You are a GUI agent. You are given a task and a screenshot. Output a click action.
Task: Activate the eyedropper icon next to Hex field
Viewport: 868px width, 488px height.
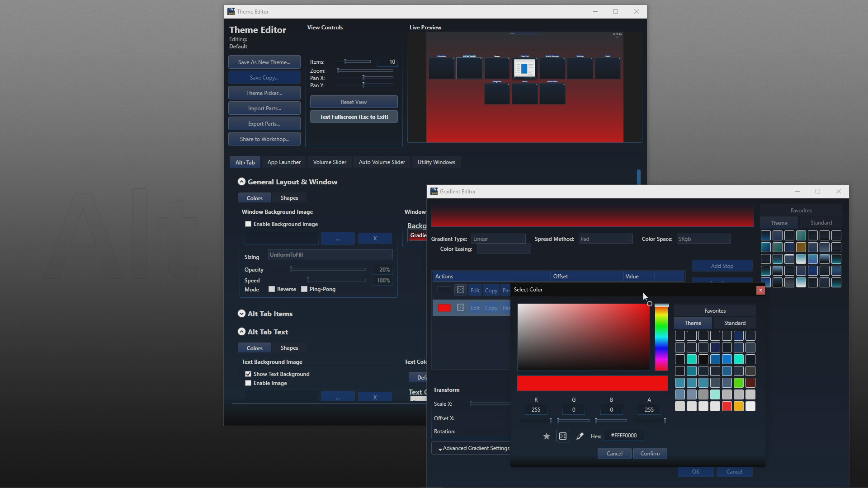click(x=580, y=436)
